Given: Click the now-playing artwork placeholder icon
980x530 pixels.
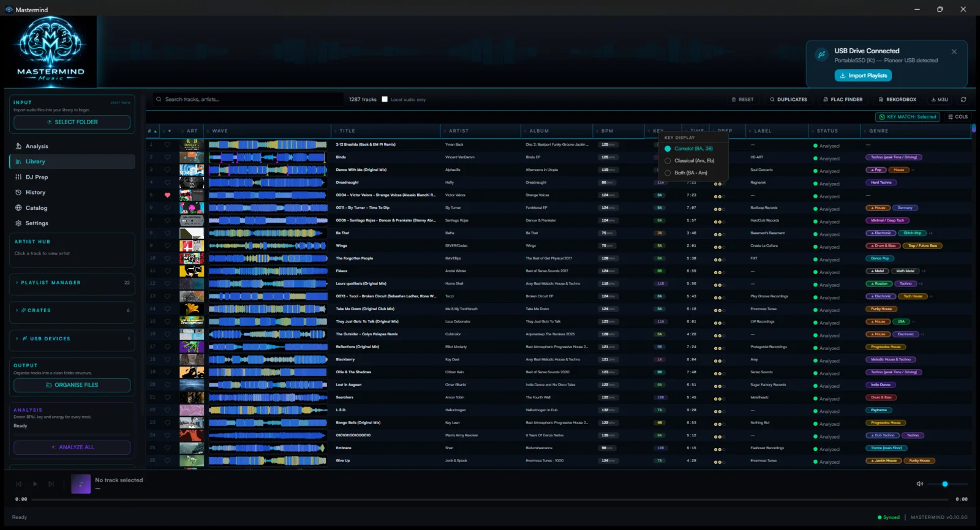Looking at the screenshot, I should [81, 484].
